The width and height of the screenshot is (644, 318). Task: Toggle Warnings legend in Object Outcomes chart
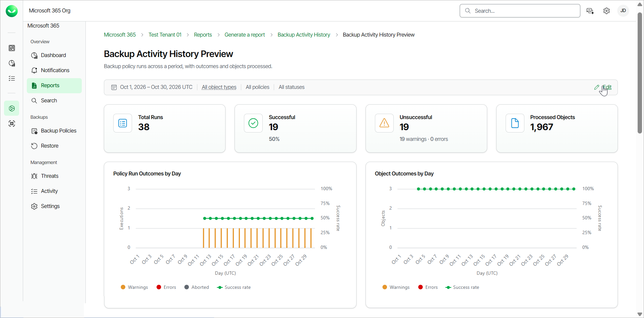(x=396, y=287)
